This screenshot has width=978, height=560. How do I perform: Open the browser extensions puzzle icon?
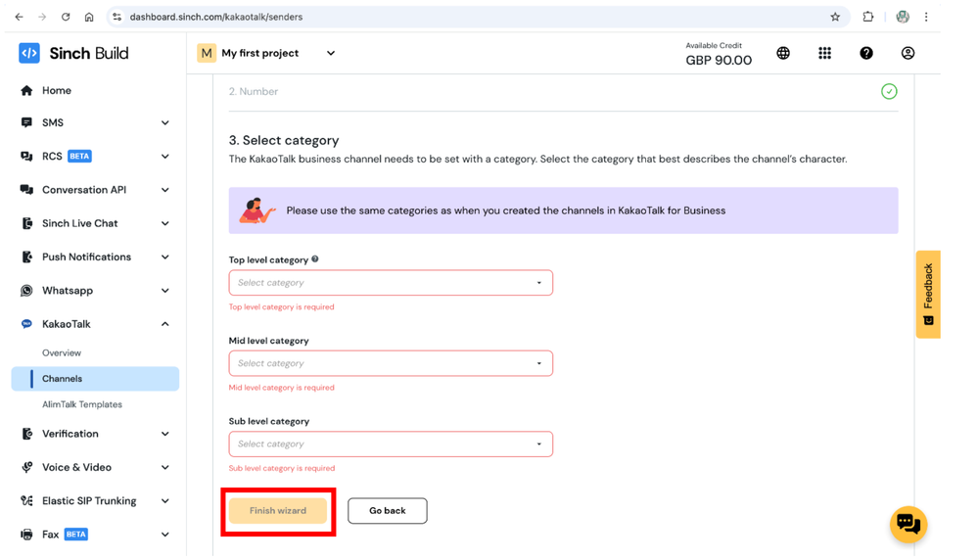[x=867, y=17]
